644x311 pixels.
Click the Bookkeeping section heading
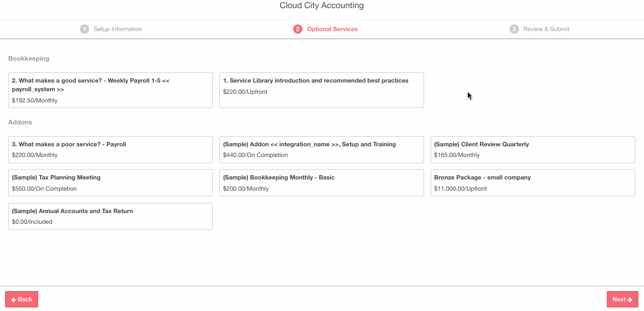[29, 59]
